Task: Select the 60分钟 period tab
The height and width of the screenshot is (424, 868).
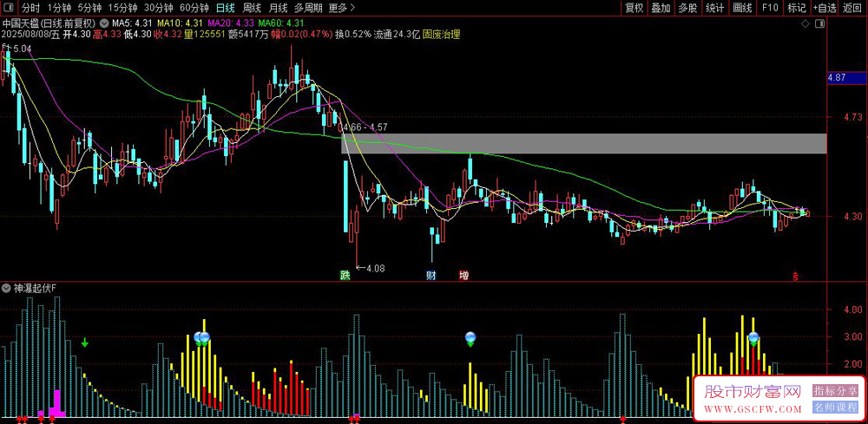Action: click(x=194, y=8)
